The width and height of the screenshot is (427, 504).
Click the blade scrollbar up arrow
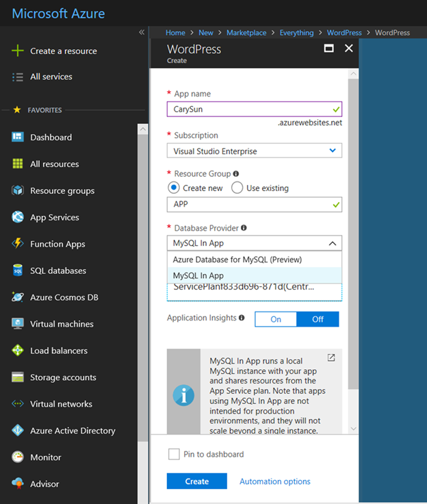[353, 74]
